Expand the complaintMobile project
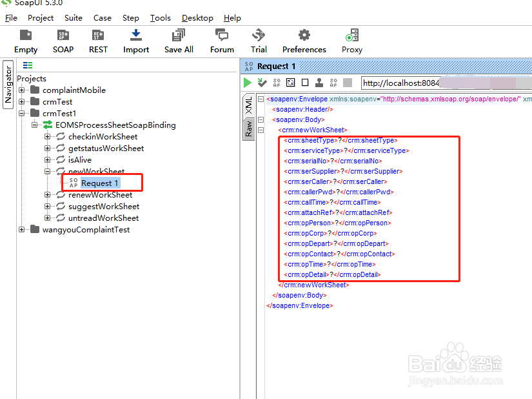532x399 pixels. point(22,90)
